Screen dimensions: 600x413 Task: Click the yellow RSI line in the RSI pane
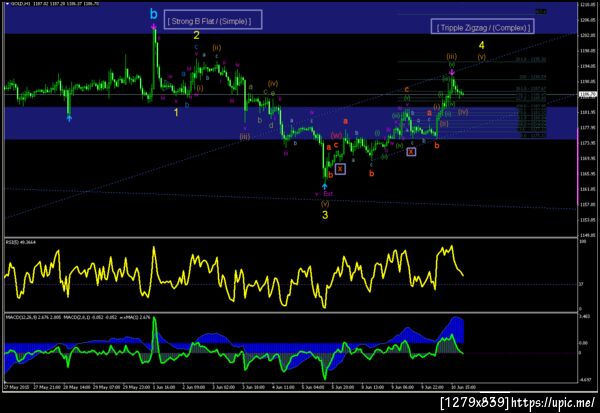coord(234,276)
